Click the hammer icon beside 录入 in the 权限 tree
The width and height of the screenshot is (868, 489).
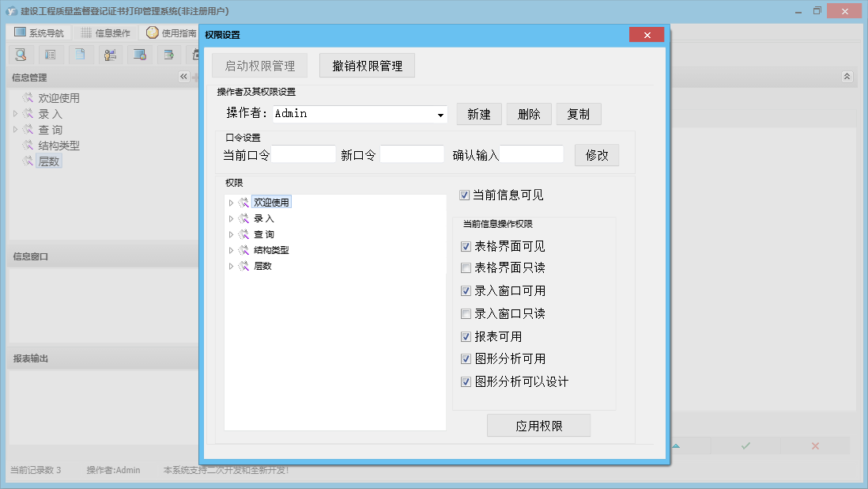pyautogui.click(x=243, y=218)
